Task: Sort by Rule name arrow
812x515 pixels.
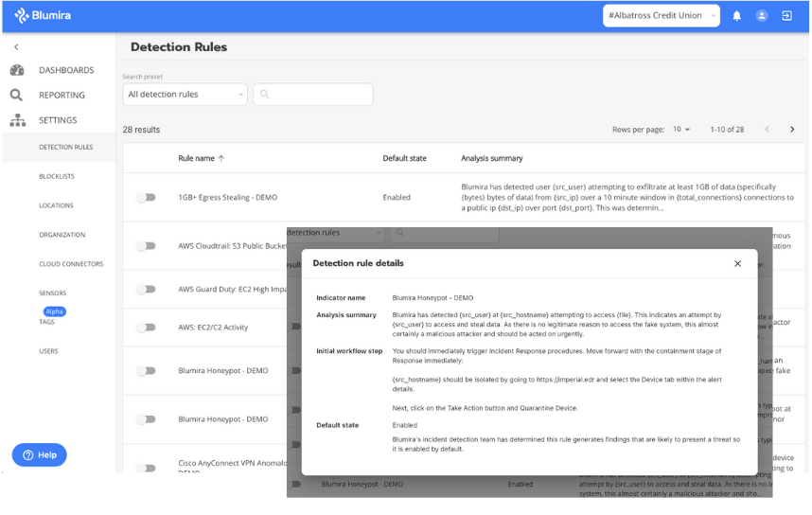Action: (221, 158)
